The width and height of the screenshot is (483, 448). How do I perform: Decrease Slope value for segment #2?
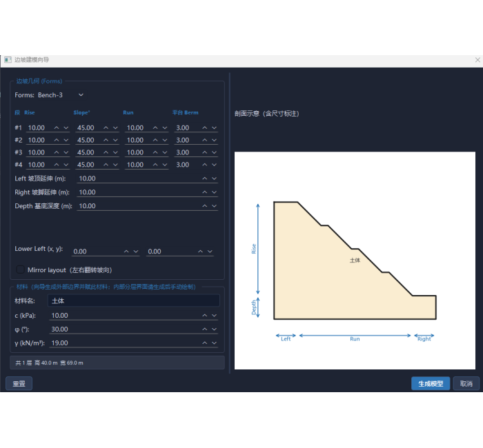[115, 140]
